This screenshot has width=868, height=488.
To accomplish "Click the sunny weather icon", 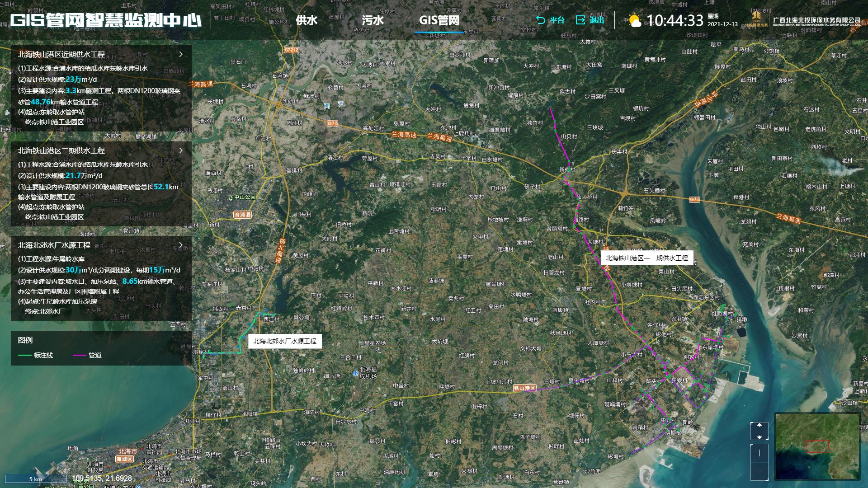I will (x=635, y=21).
